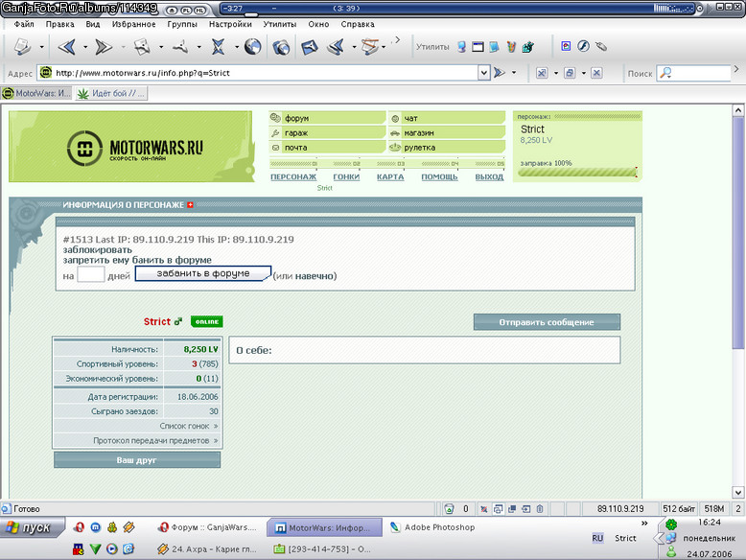Click the globe home icon in toolbar
This screenshot has height=560, width=746.
click(x=252, y=47)
